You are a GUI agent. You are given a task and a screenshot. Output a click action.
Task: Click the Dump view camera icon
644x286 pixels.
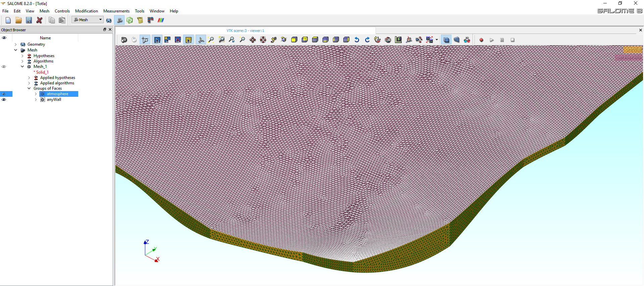coord(124,40)
